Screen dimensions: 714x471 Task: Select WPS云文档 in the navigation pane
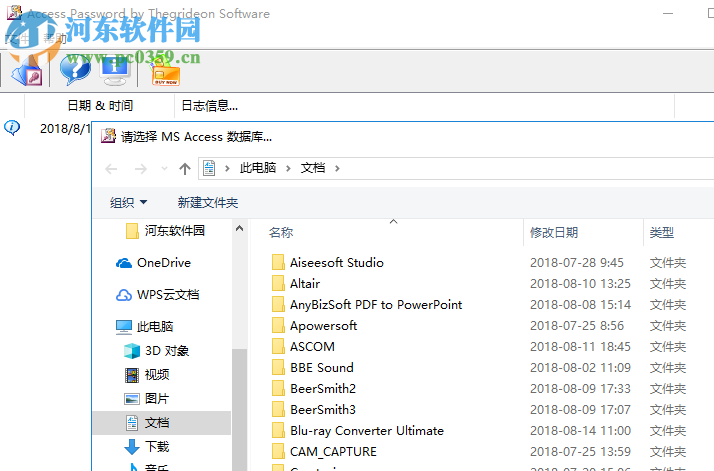(x=158, y=295)
